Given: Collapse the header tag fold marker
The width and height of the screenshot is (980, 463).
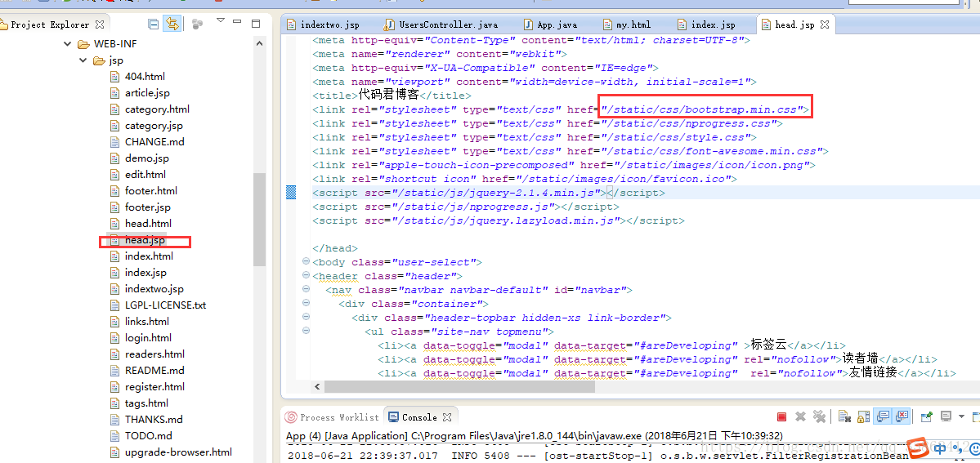Looking at the screenshot, I should (x=306, y=275).
